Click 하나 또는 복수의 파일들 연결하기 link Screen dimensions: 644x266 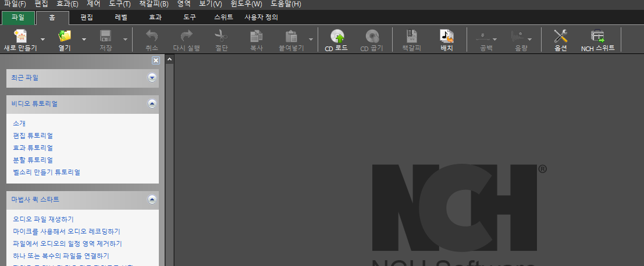point(61,256)
